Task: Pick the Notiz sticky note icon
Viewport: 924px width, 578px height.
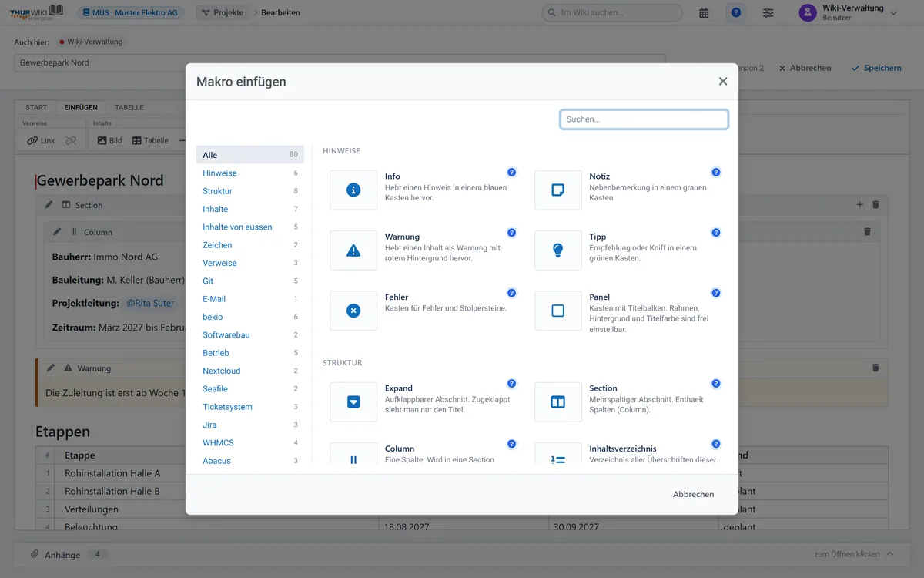Action: [x=558, y=190]
